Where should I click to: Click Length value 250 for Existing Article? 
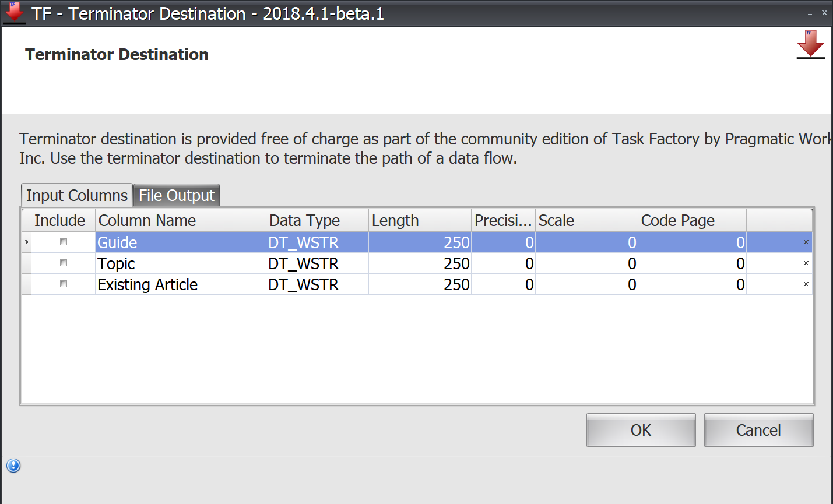pos(420,284)
